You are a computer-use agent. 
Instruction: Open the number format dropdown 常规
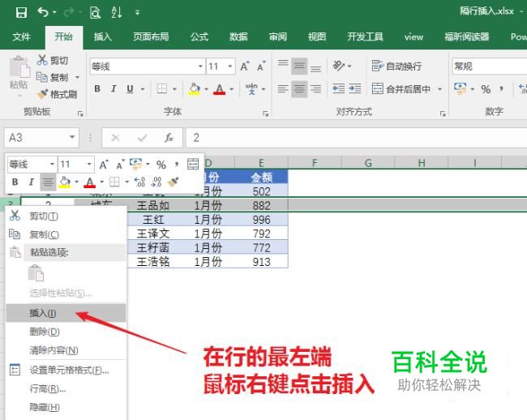tap(490, 66)
